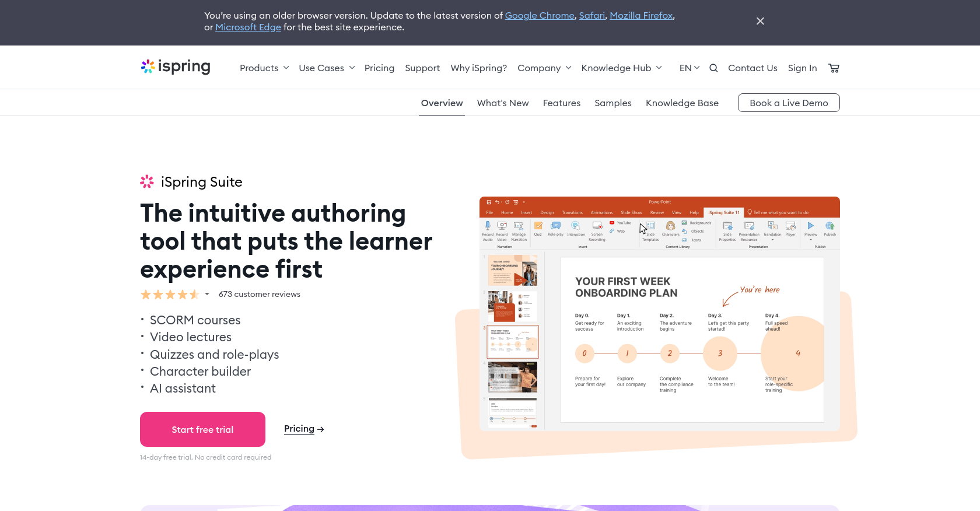Click Record Video webcam icon in PowerPoint image
This screenshot has height=511, width=980.
coord(502,226)
